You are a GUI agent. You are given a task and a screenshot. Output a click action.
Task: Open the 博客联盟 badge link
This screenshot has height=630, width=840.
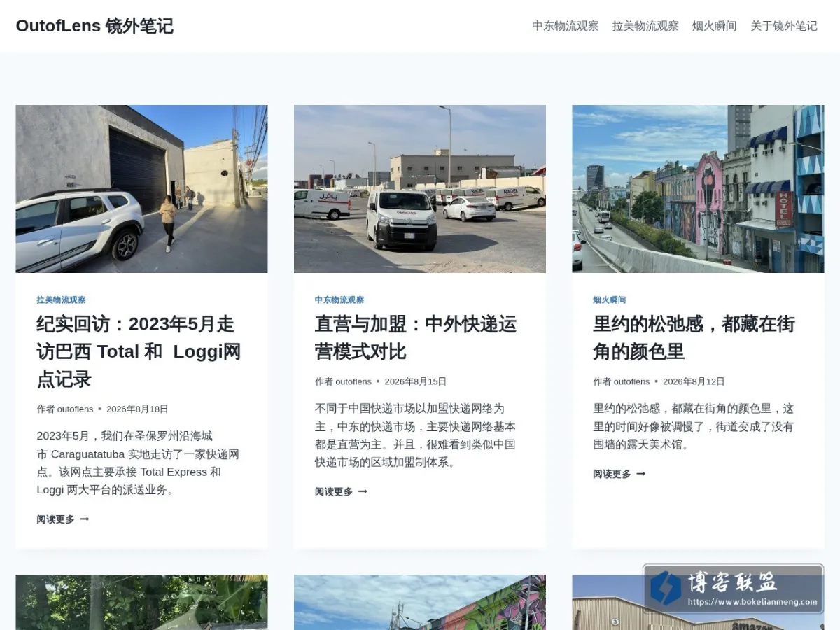(x=734, y=589)
